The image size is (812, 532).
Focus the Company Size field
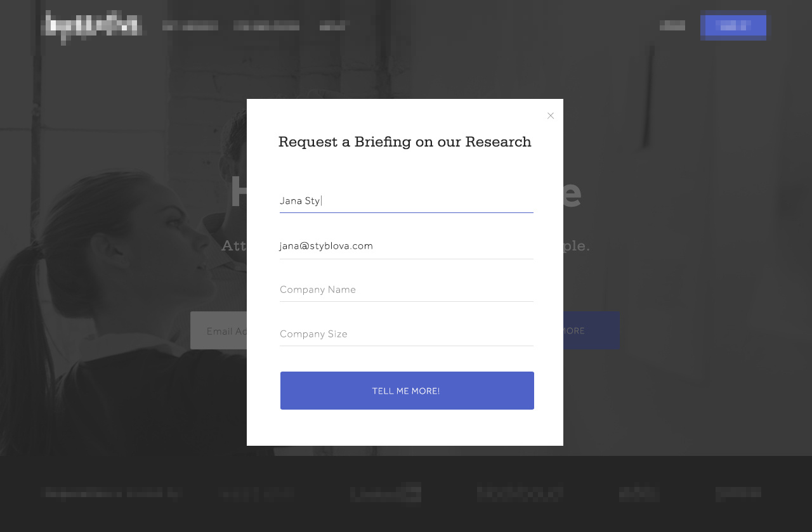(x=406, y=334)
